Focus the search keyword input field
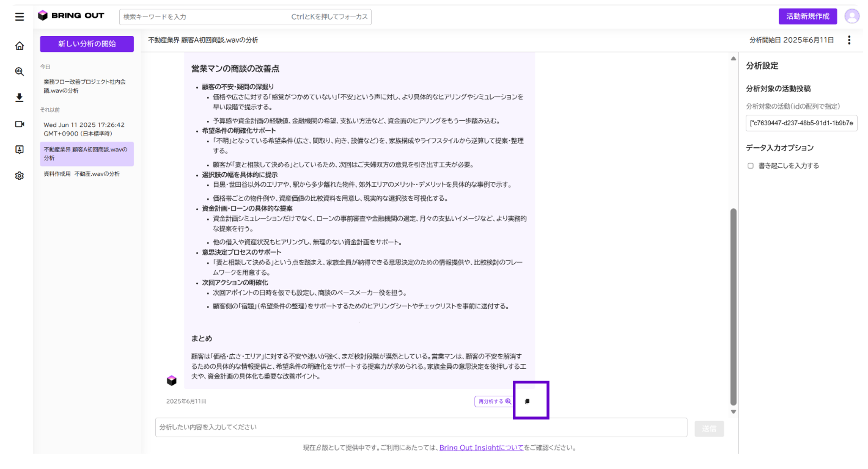 [x=245, y=16]
